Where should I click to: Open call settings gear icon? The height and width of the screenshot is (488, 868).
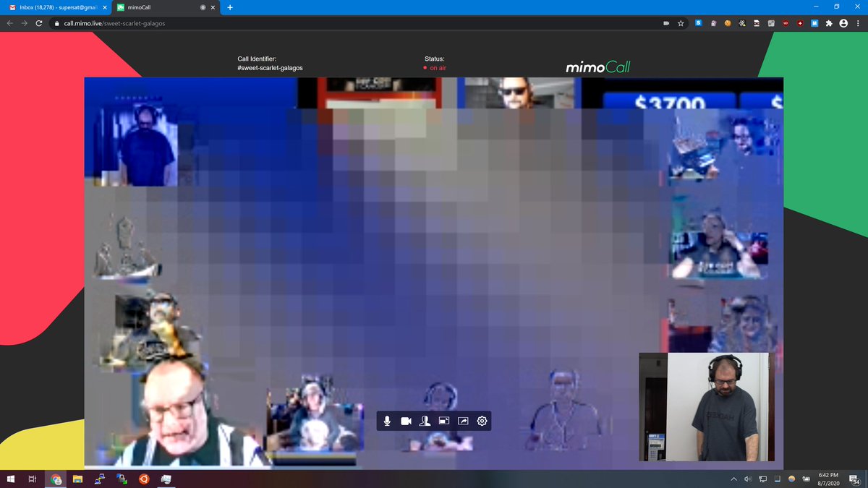[x=482, y=421]
